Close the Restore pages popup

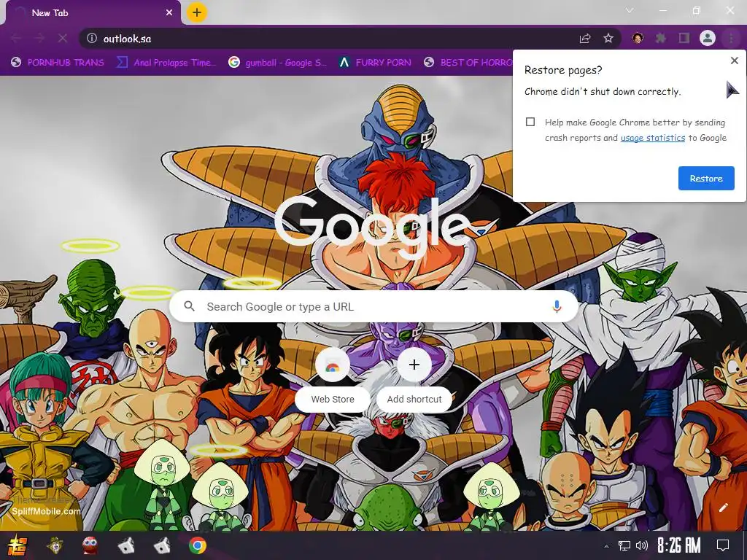[x=734, y=61]
